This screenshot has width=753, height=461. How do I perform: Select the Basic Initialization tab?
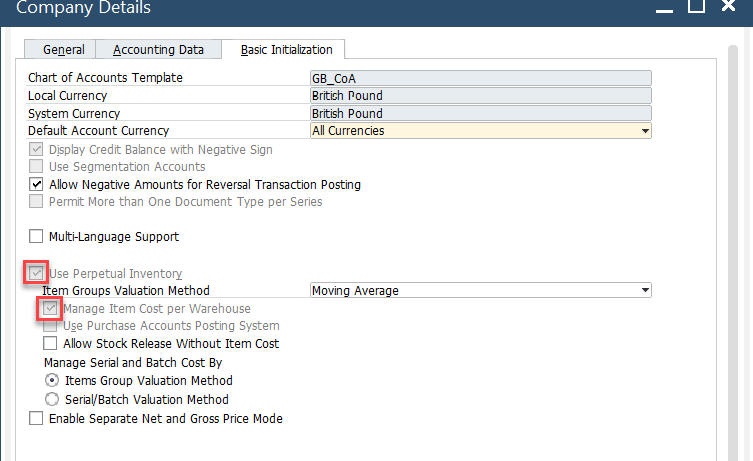[286, 50]
